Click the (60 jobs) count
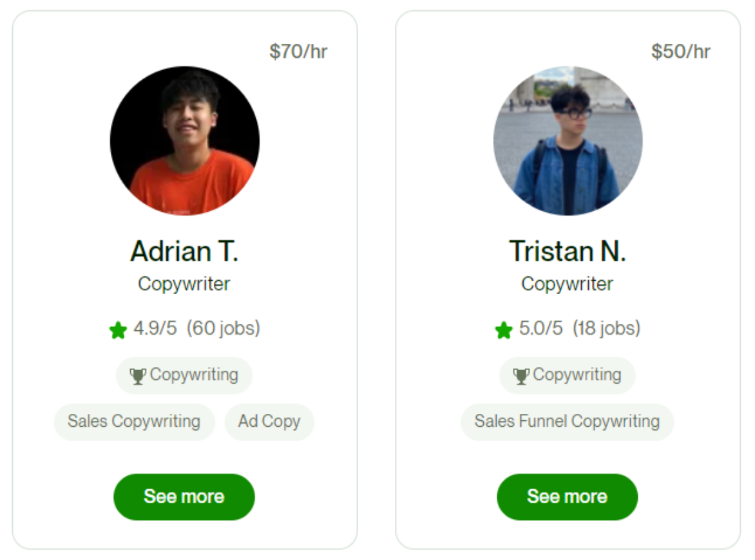This screenshot has width=755, height=560. coord(224,328)
